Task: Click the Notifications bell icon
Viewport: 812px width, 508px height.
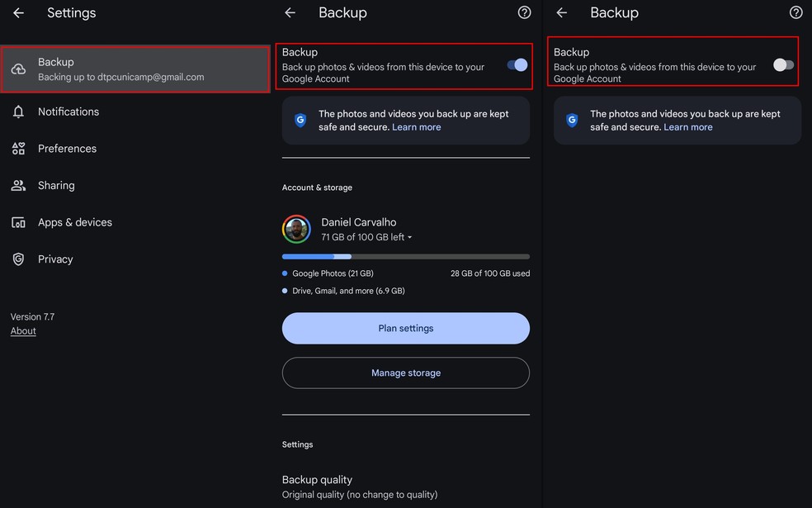Action: click(18, 112)
